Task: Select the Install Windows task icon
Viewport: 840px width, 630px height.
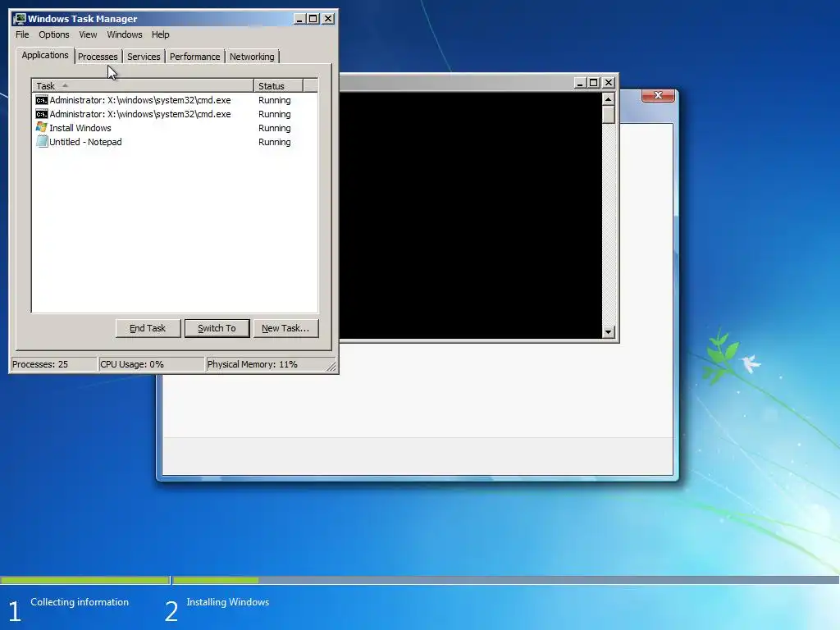Action: [x=41, y=127]
